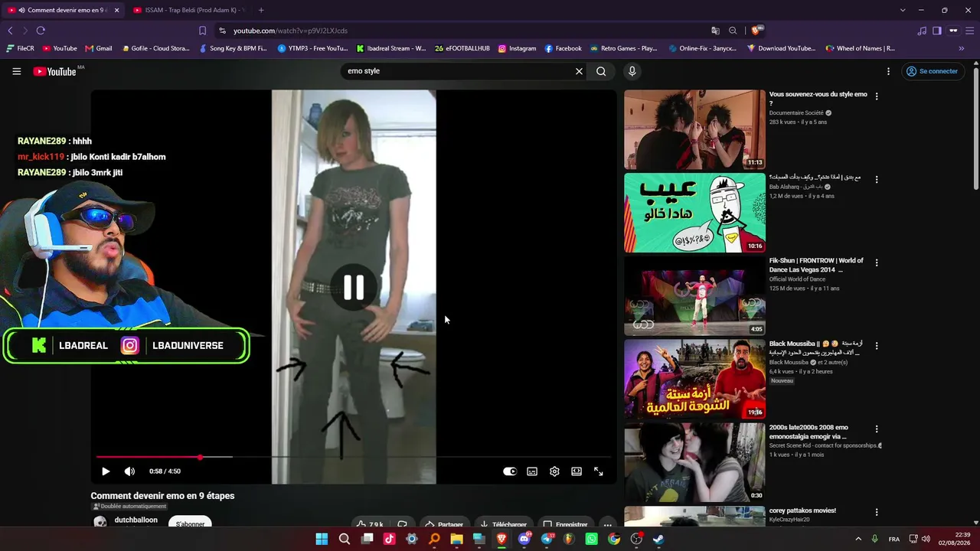The width and height of the screenshot is (980, 551).
Task: Open the music note media control button
Action: tap(922, 31)
